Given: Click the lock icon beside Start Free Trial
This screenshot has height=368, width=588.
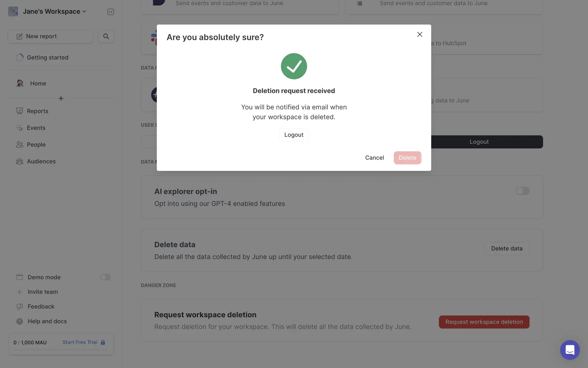Looking at the screenshot, I should click(x=103, y=342).
